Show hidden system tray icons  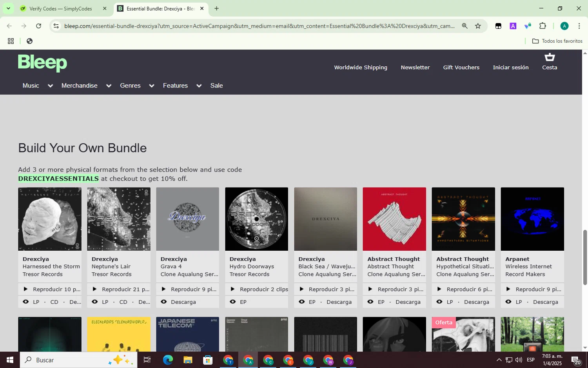pos(499,360)
